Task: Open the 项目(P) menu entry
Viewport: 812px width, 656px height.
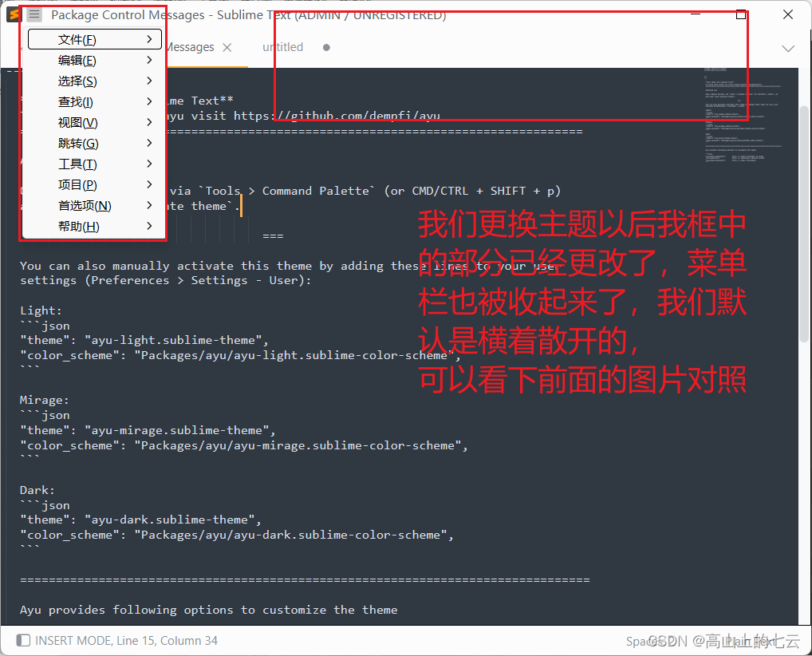Action: coord(77,184)
